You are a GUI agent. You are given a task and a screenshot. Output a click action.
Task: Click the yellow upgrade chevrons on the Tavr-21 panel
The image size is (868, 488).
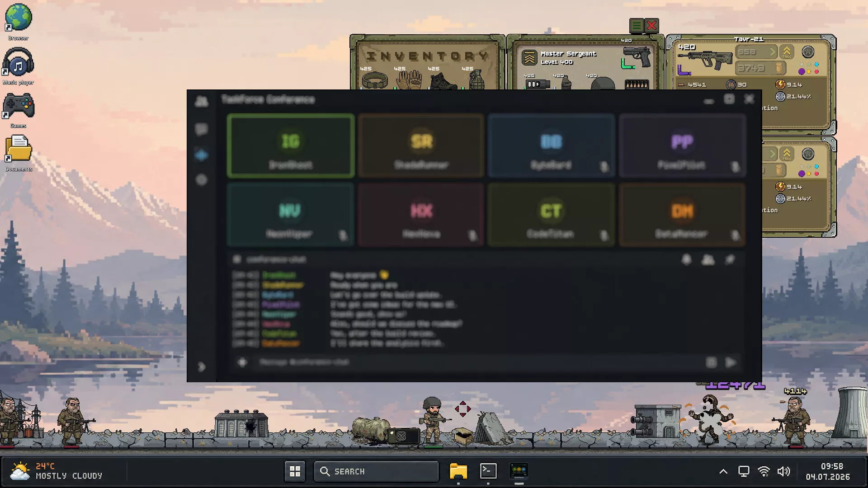[x=787, y=52]
